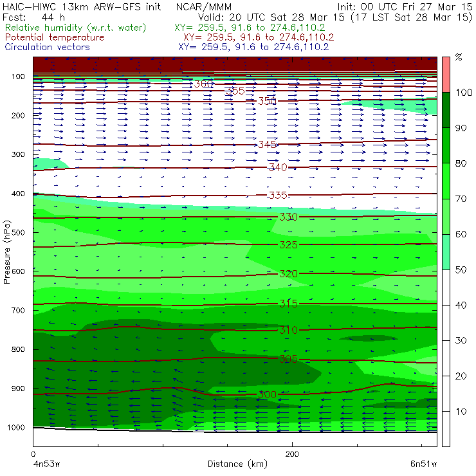Click the pink above-100% colorbar swatch

click(x=446, y=75)
